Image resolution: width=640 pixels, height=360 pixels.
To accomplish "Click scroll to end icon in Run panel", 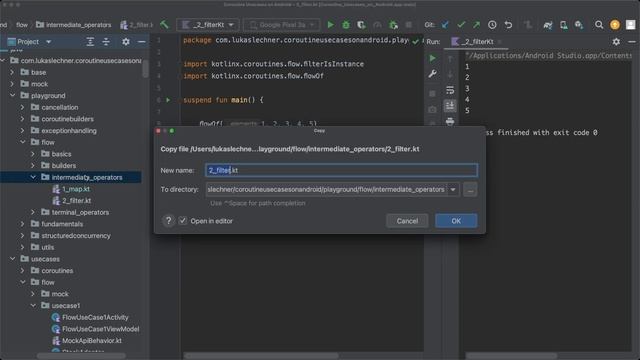I will pyautogui.click(x=450, y=106).
